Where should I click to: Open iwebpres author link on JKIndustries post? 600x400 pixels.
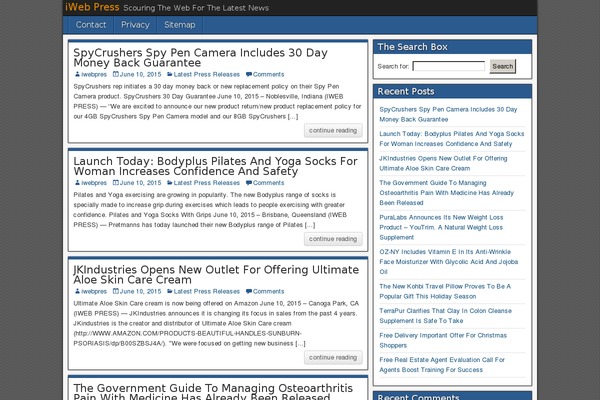[x=94, y=291]
